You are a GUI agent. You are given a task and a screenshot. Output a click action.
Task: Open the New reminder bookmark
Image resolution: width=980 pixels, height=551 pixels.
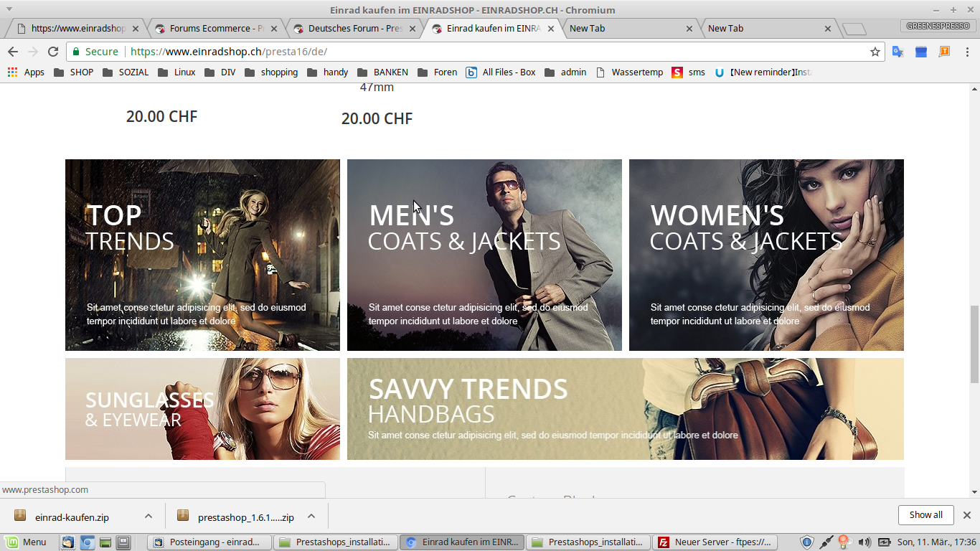pos(763,72)
